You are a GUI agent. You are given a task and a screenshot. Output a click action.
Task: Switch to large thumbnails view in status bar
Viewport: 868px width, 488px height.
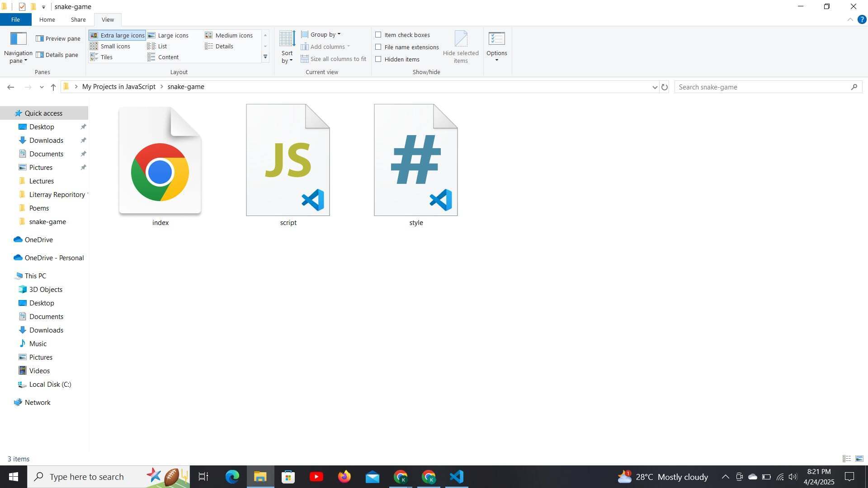pos(859,459)
